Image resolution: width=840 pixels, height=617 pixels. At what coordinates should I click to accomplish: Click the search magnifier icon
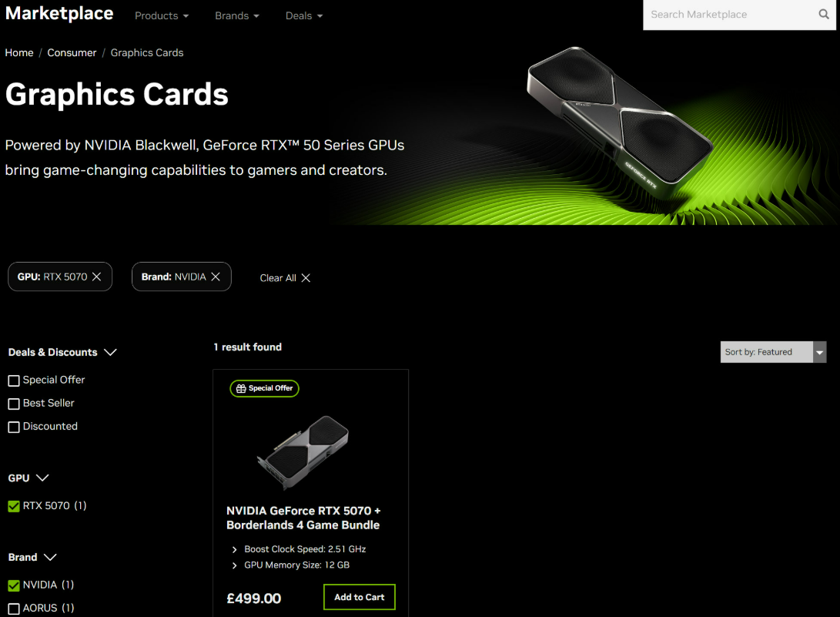[x=823, y=15]
